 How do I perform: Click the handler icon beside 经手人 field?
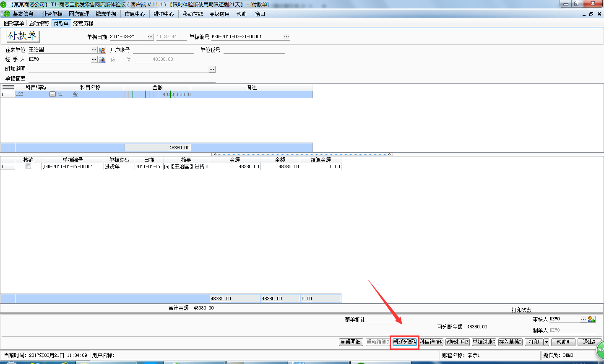pyautogui.click(x=102, y=60)
